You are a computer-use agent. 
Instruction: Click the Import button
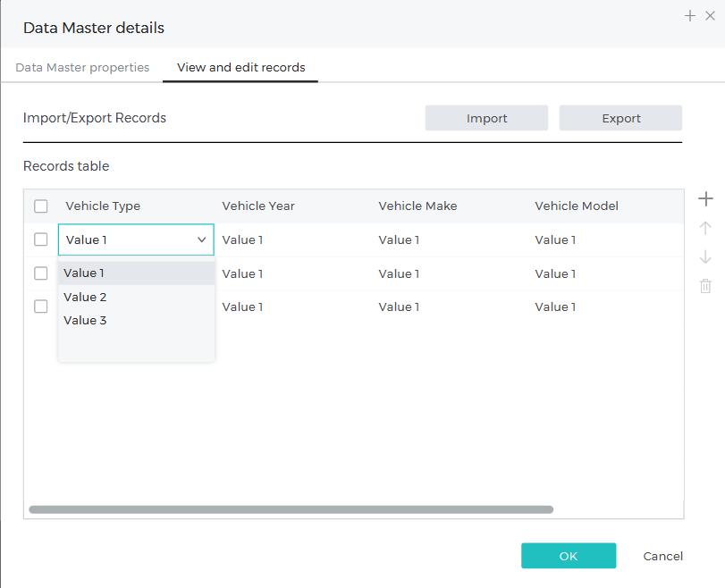pos(486,118)
